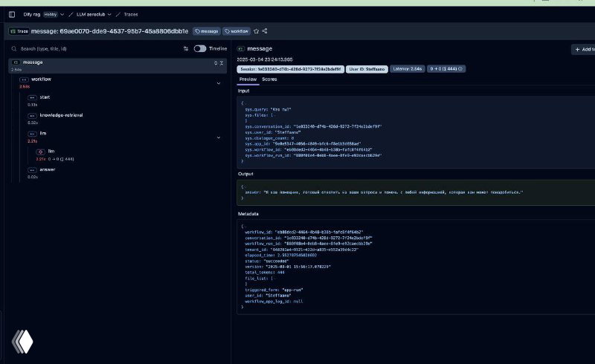Screen dimensions: 595x364
Task: Switch to the Preview tab
Action: pyautogui.click(x=248, y=79)
